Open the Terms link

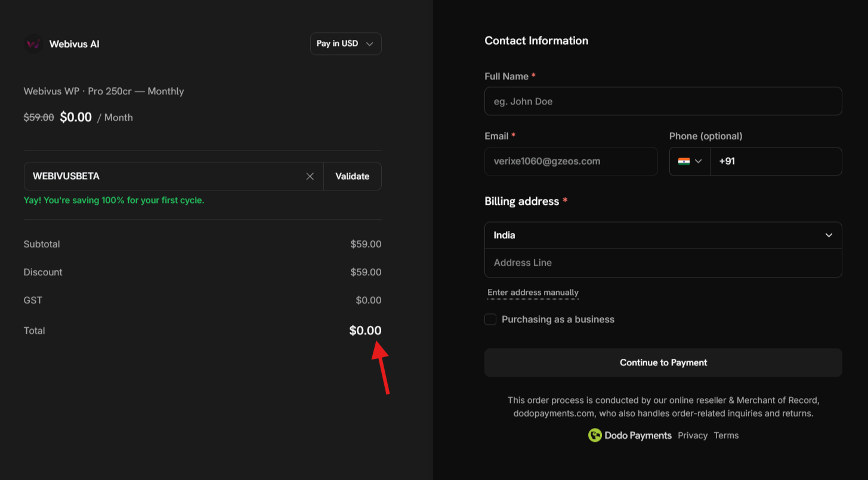tap(726, 435)
